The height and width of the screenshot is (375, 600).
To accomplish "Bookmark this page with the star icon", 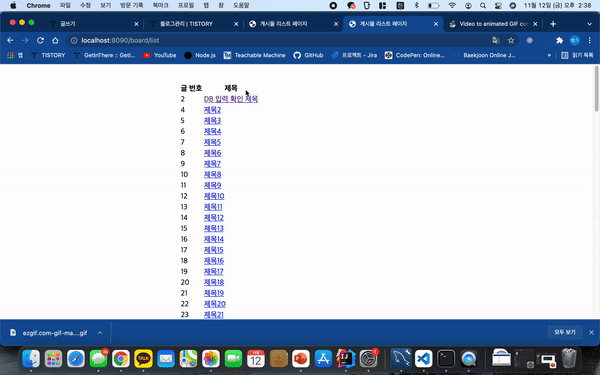I will (x=511, y=40).
